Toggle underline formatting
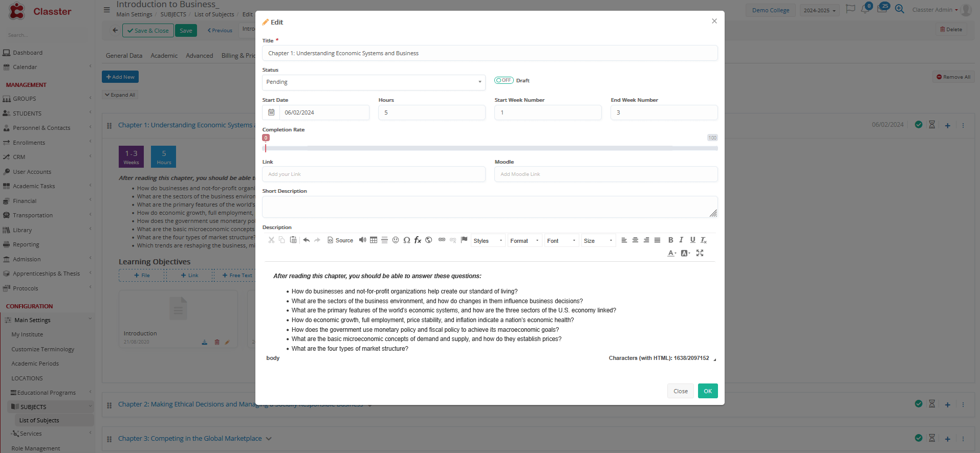980x453 pixels. pyautogui.click(x=692, y=240)
